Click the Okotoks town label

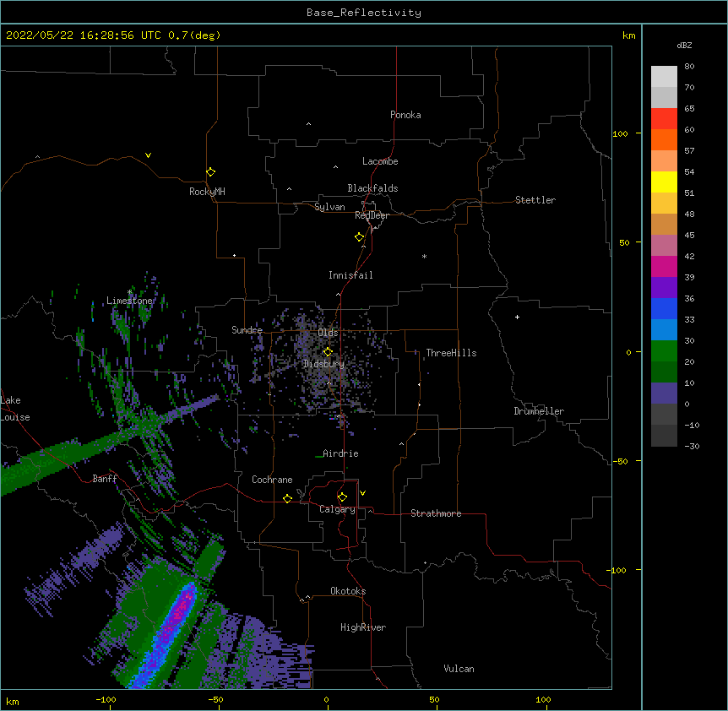pos(348,591)
